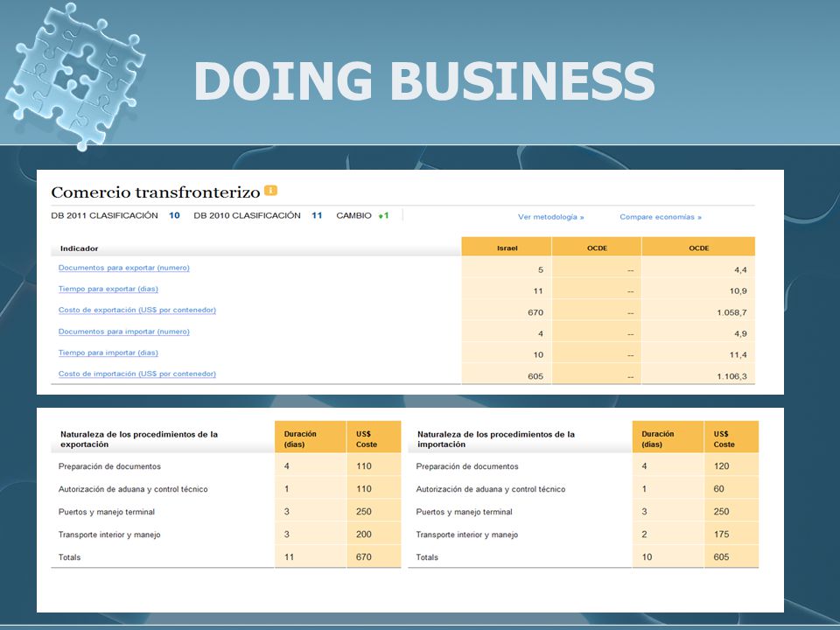
Task: Select the DOING BUSINESS slide title
Action: pyautogui.click(x=424, y=80)
